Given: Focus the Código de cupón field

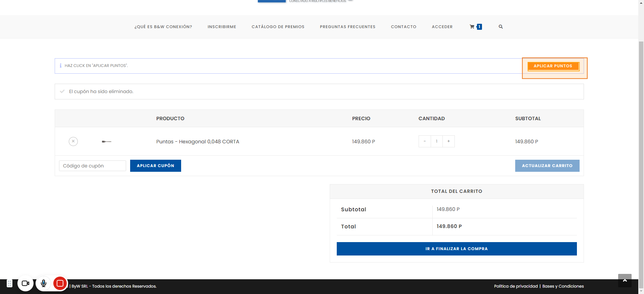Looking at the screenshot, I should click(93, 166).
